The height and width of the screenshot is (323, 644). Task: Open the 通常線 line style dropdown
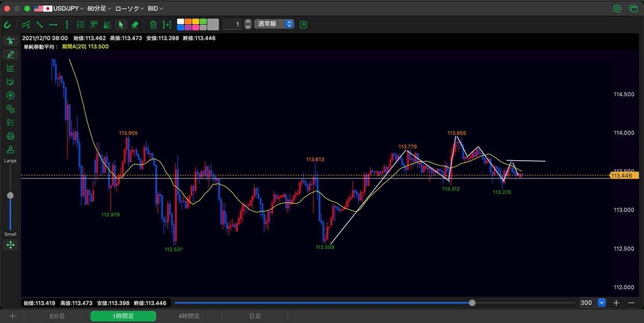coord(274,24)
